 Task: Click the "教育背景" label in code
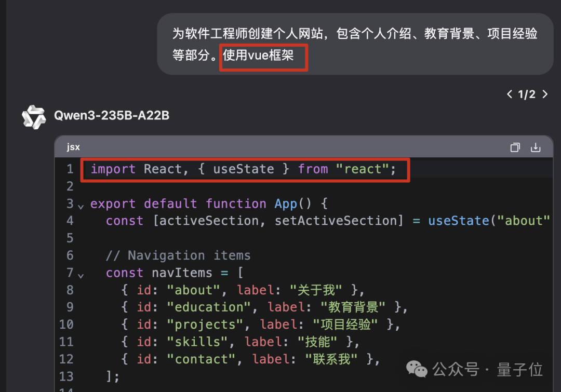click(x=353, y=307)
